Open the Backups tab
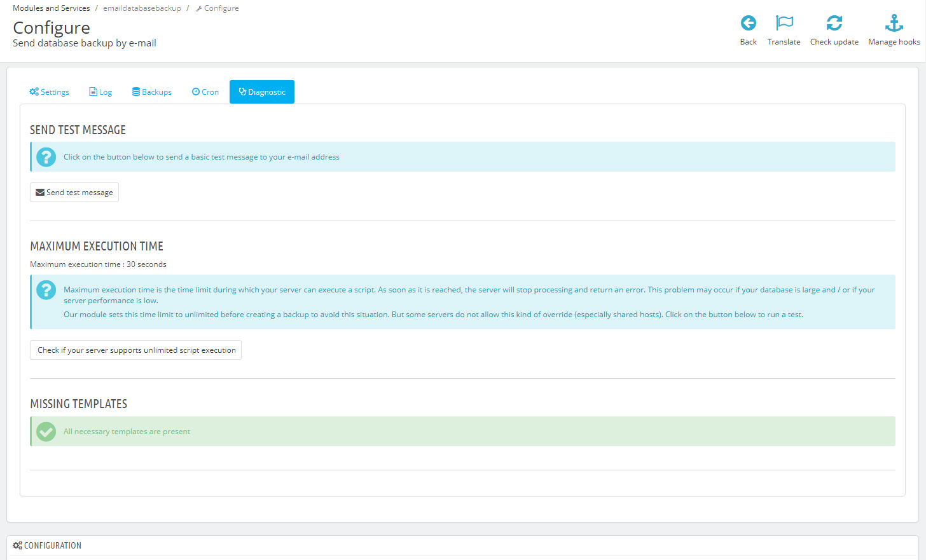The height and width of the screenshot is (560, 926). pos(152,92)
